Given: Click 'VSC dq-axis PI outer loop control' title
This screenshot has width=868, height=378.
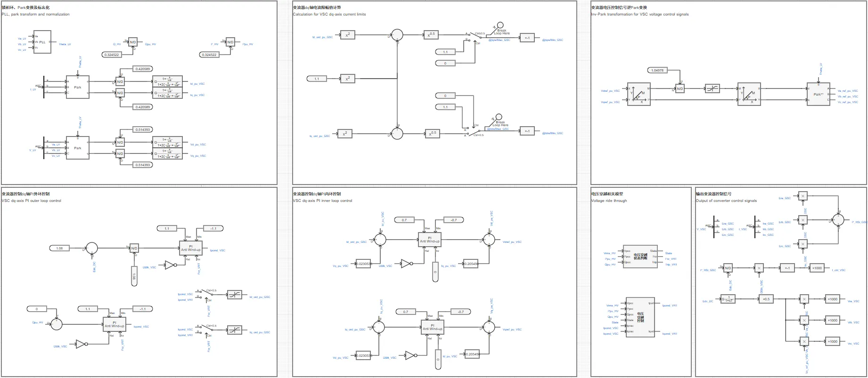Looking at the screenshot, I should pyautogui.click(x=31, y=201).
